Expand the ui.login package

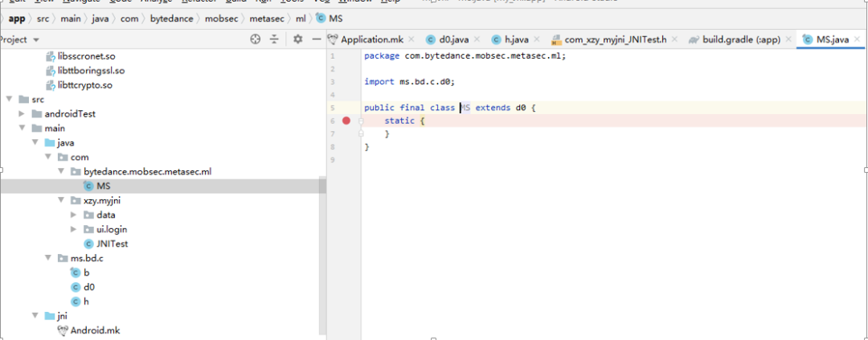tap(74, 229)
